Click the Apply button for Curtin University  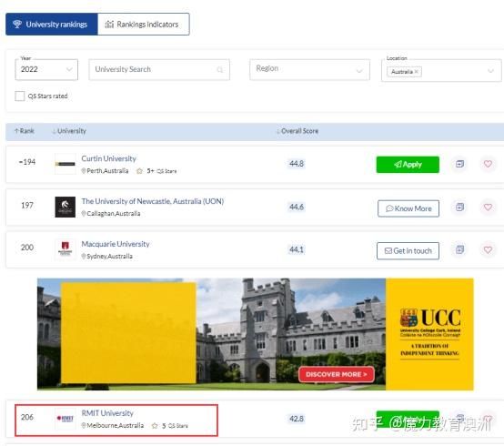tap(408, 165)
